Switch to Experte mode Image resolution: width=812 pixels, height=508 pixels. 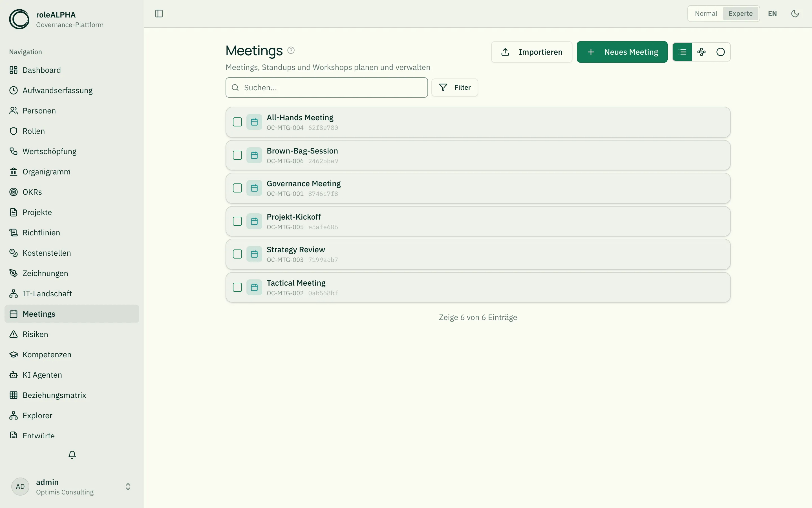(741, 14)
